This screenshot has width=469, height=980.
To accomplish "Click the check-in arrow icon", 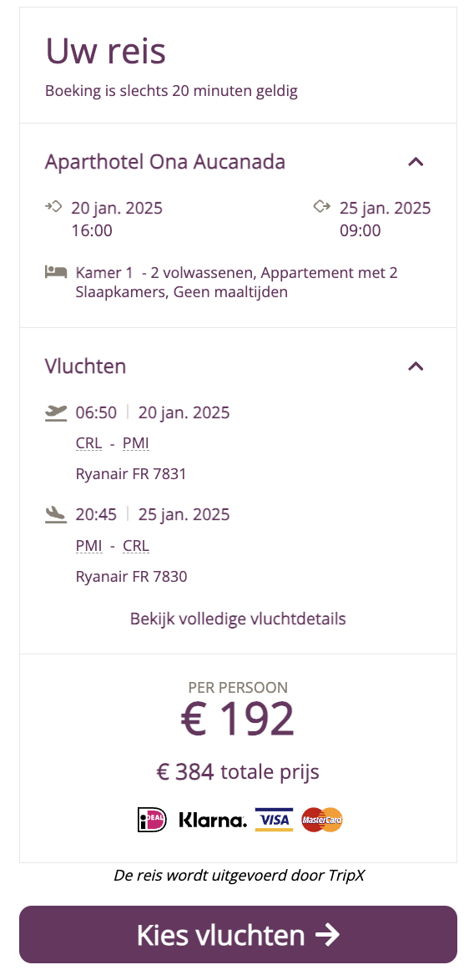I will (x=54, y=206).
